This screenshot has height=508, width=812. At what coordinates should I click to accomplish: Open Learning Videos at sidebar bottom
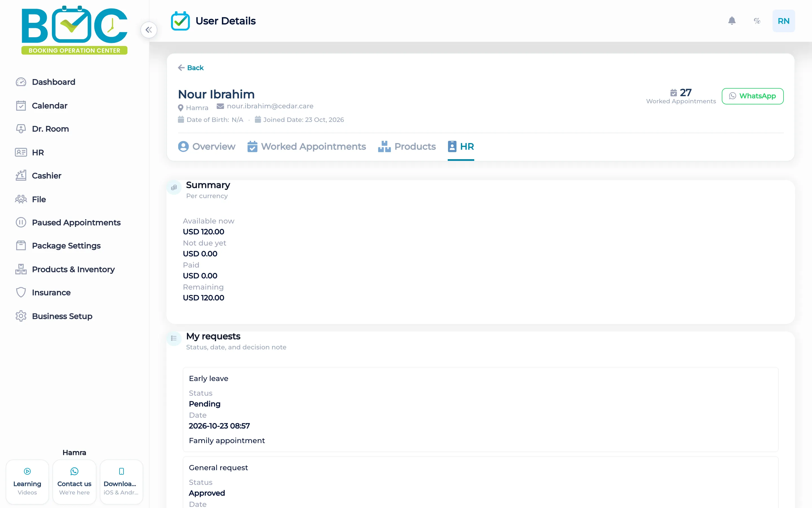point(27,482)
